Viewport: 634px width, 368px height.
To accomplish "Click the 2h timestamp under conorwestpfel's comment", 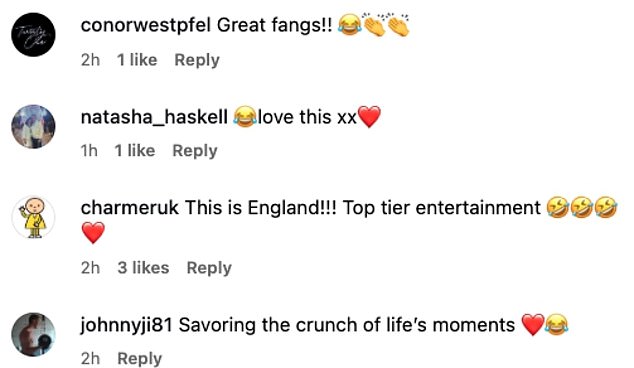I will (x=90, y=60).
